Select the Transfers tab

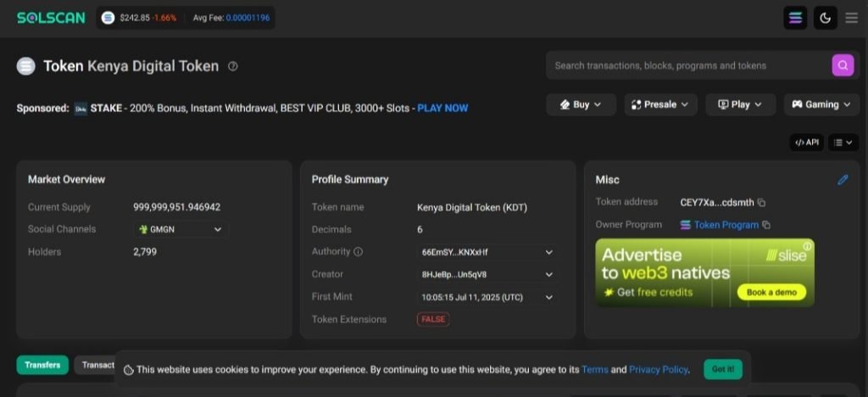(42, 365)
